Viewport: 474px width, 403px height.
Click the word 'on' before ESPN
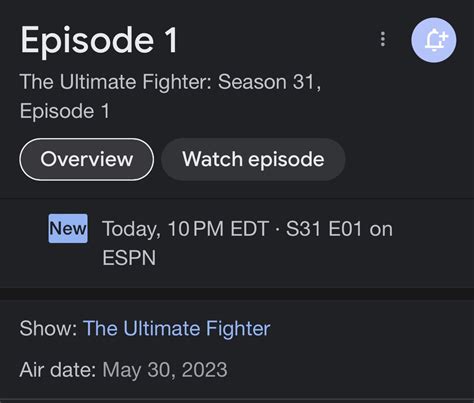381,230
